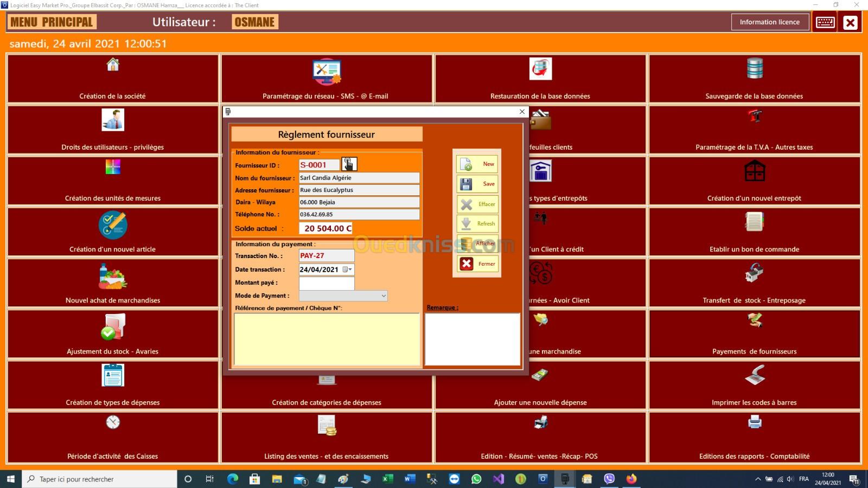Open Paramétrage du réseau SMS E-mail
Screen dimensions: 868x488
[x=326, y=79]
